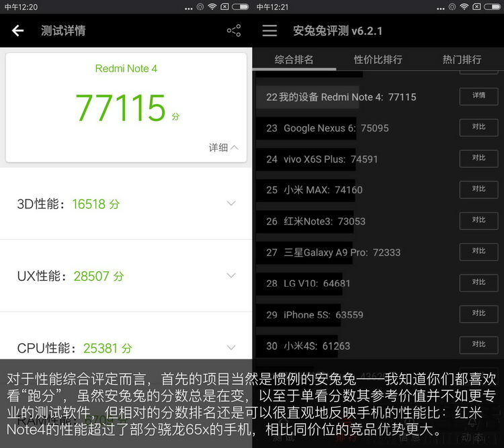504x448 pixels.
Task: Compare with iPhone 5S
Action: [x=478, y=314]
